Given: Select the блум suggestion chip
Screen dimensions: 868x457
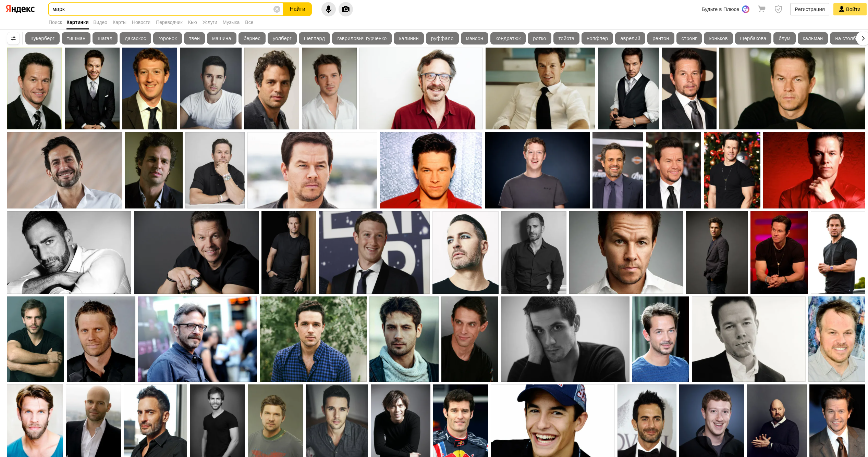Looking at the screenshot, I should [x=784, y=38].
